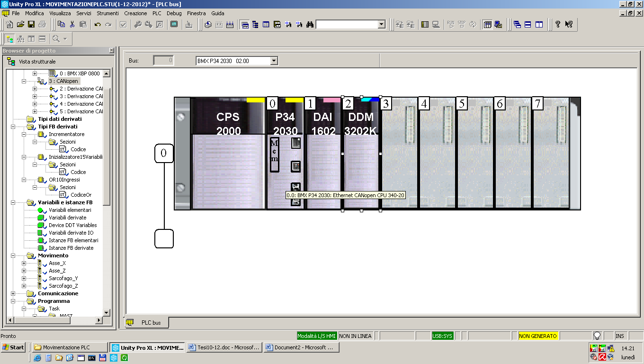Click the vertical split views icon
Viewport: 644px width, 364px height.
pos(31,39)
